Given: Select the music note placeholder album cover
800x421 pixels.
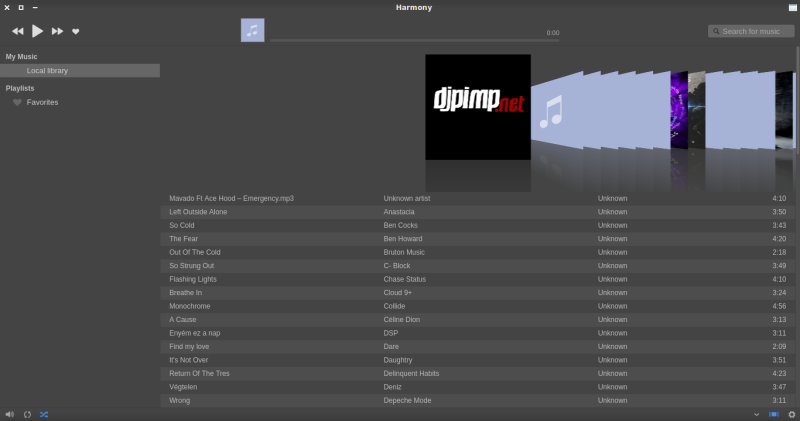Looking at the screenshot, I should [x=556, y=111].
